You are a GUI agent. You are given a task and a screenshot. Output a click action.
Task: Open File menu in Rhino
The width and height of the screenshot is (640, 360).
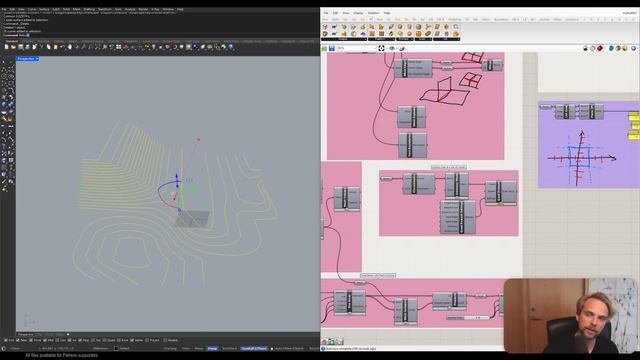tap(4, 9)
